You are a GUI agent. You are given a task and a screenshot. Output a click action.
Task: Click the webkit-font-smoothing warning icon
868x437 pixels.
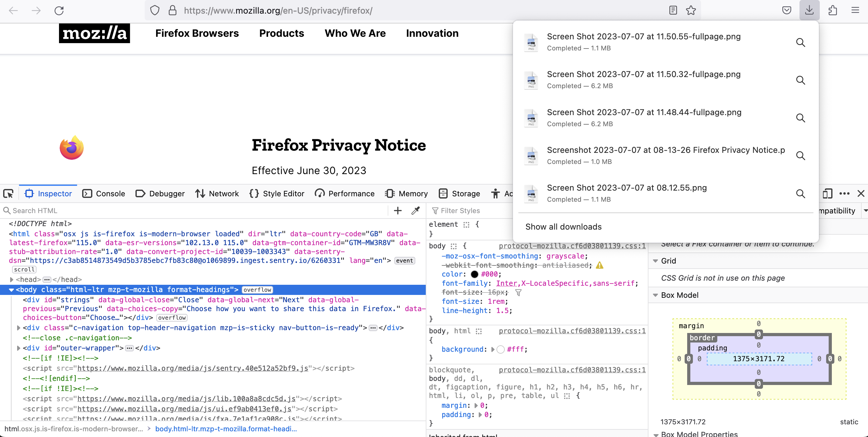point(599,265)
